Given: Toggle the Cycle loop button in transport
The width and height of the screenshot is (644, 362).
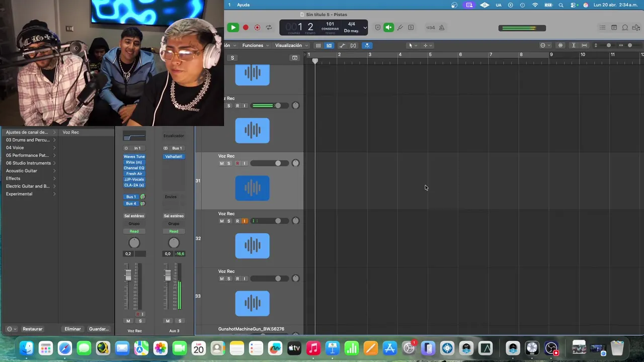Looking at the screenshot, I should [269, 28].
